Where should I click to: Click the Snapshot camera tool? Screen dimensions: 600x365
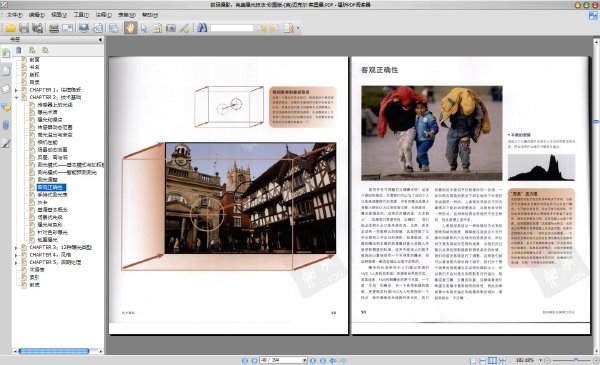tap(171, 28)
